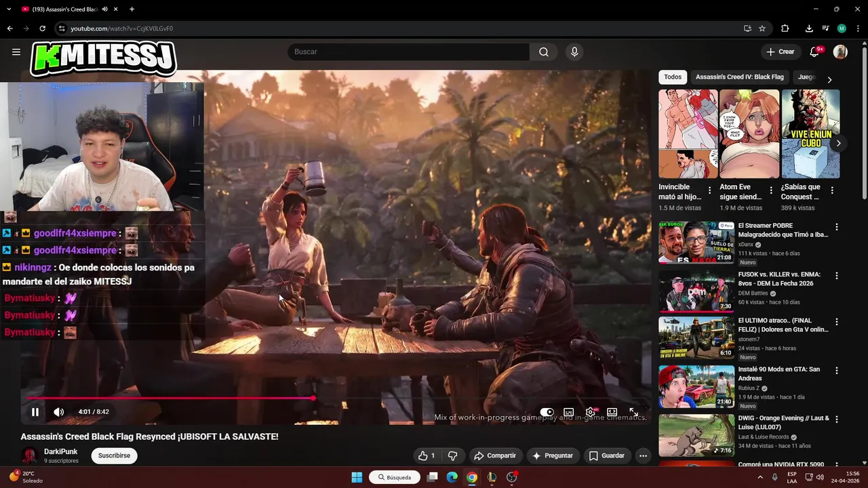
Task: Open 'Instalé 90 Mods en GTA' thumbnail
Action: [696, 387]
